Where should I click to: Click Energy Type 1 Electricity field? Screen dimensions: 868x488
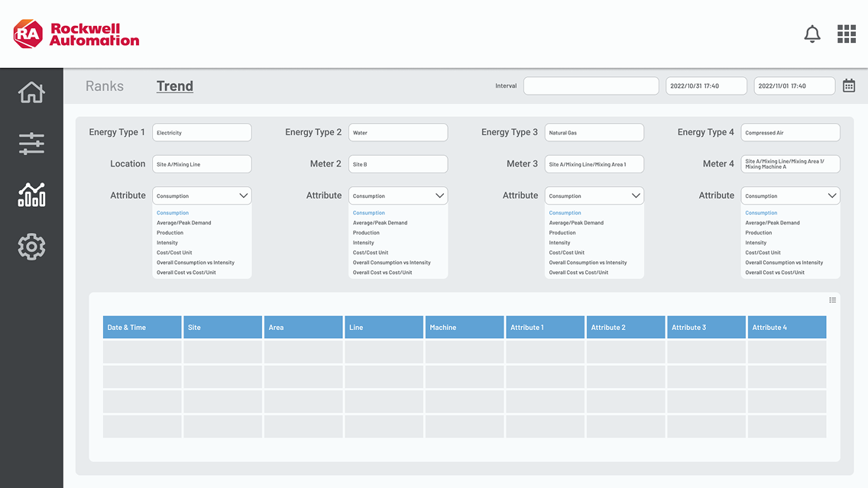(202, 132)
